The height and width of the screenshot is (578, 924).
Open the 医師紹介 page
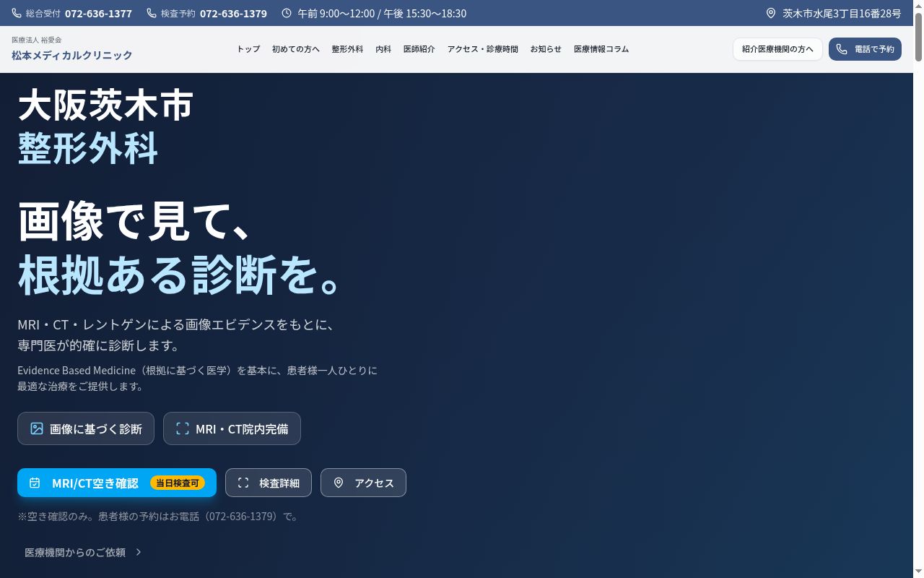point(419,49)
